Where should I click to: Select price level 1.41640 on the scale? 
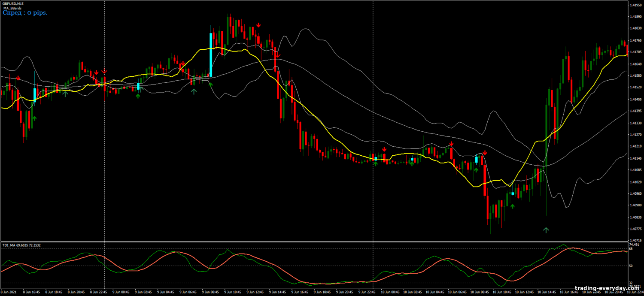[635, 64]
